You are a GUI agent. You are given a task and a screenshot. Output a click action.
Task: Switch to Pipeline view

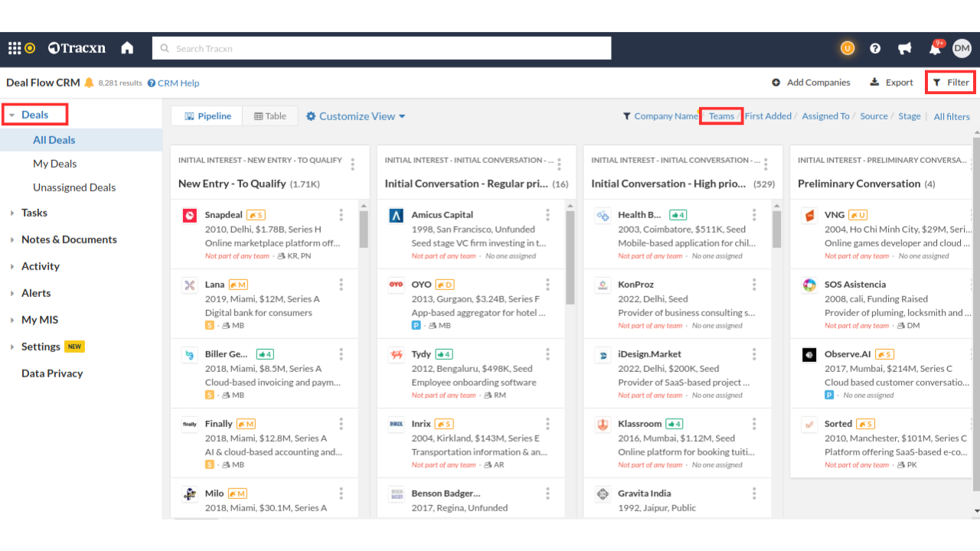[207, 116]
